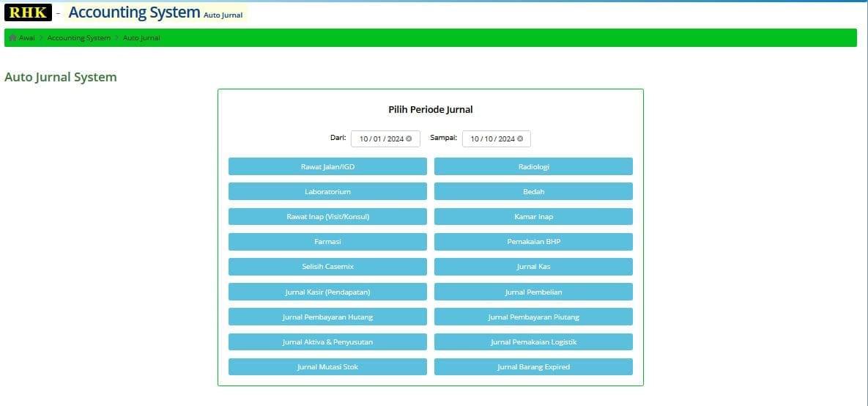
Task: Run the Rawat Jalan/IGD journal
Action: 327,167
